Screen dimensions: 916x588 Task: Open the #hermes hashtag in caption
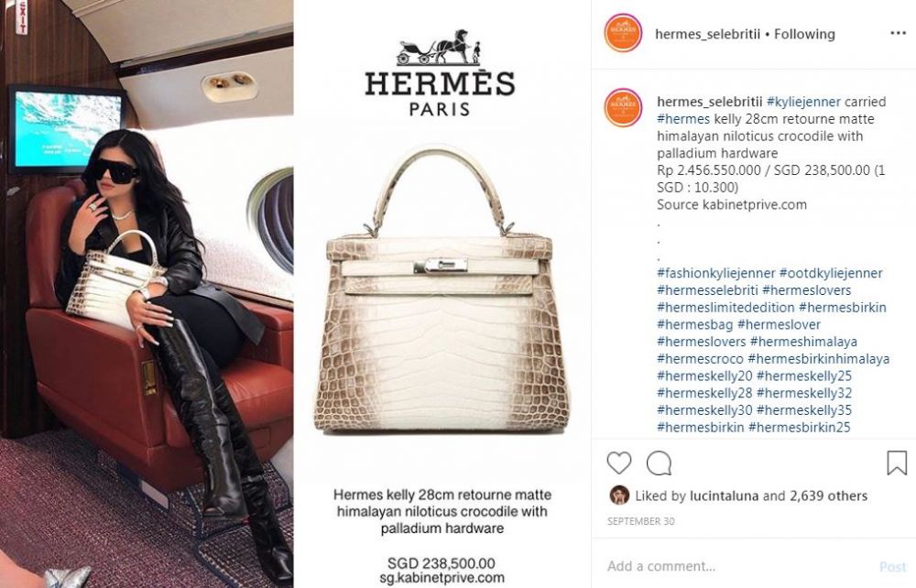[683, 119]
